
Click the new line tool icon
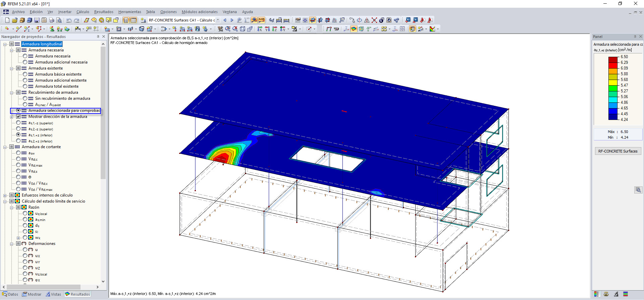pos(19,29)
